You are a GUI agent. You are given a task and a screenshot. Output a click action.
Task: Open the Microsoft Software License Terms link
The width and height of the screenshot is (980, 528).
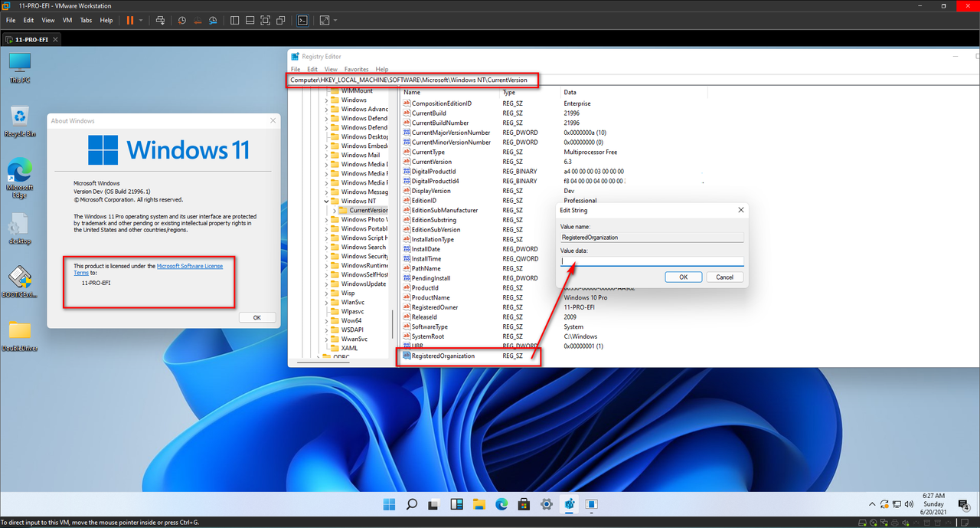coord(149,269)
